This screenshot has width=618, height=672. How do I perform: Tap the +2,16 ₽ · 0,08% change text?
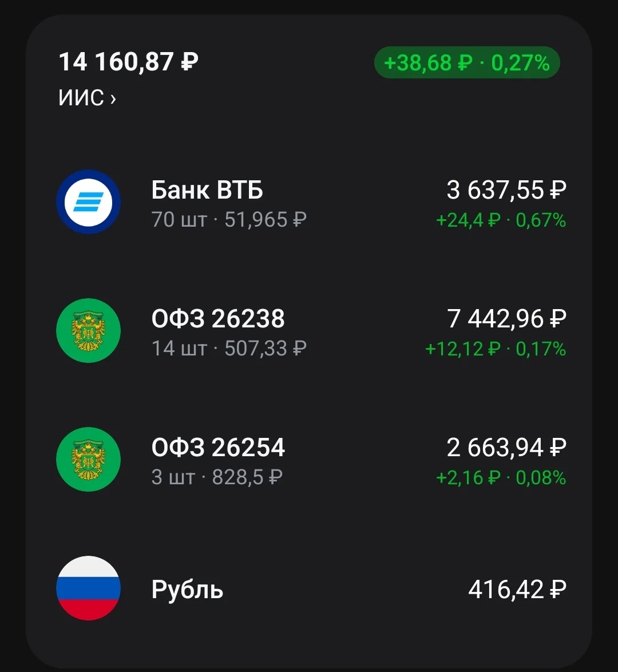[501, 477]
